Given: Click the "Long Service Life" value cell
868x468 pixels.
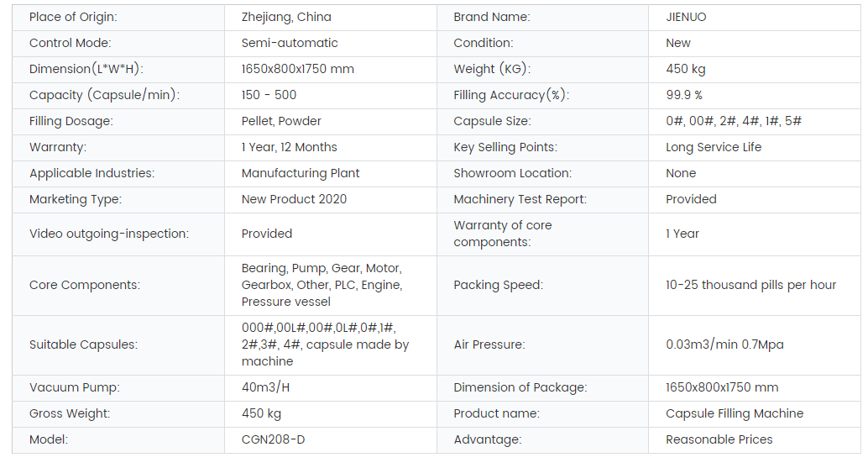Looking at the screenshot, I should pos(714,147).
